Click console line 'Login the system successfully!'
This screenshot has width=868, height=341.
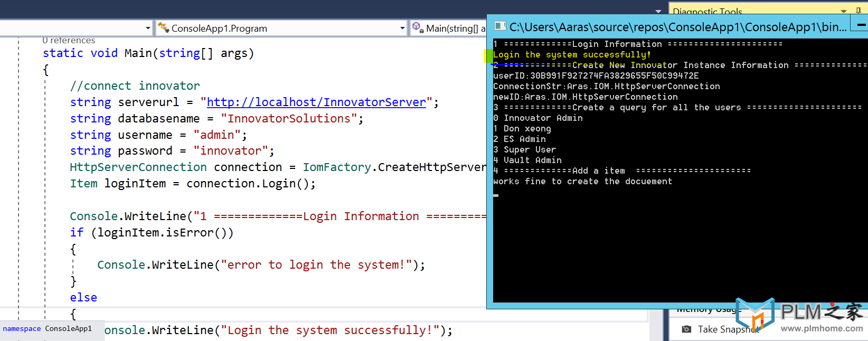(572, 55)
